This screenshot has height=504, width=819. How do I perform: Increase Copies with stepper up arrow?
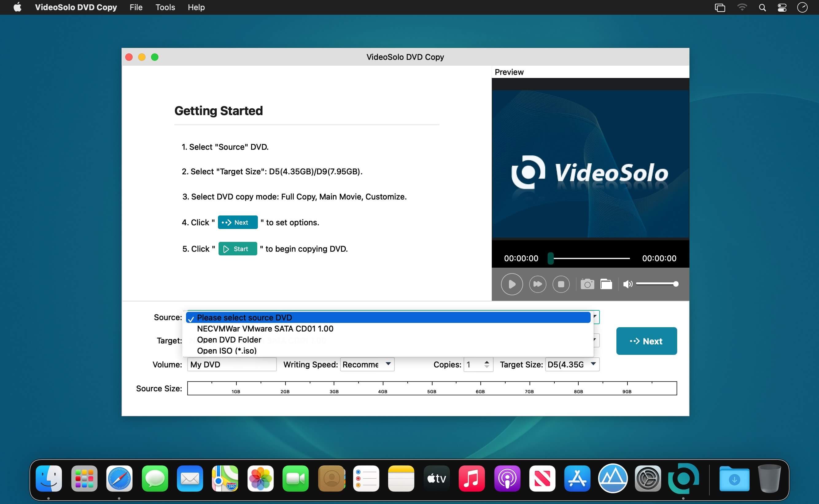[x=487, y=362]
